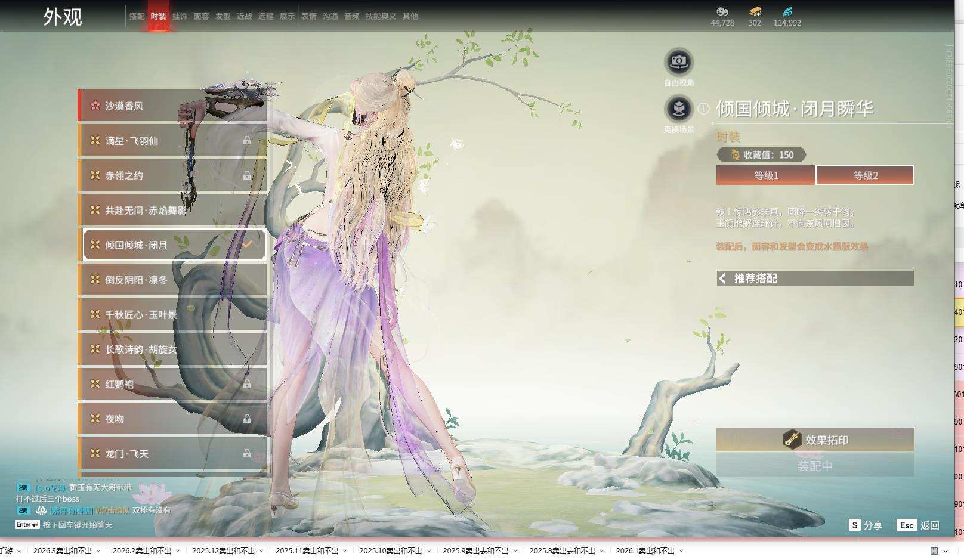Select the 沙漠香风 outfit
This screenshot has height=560, width=964.
tap(172, 106)
